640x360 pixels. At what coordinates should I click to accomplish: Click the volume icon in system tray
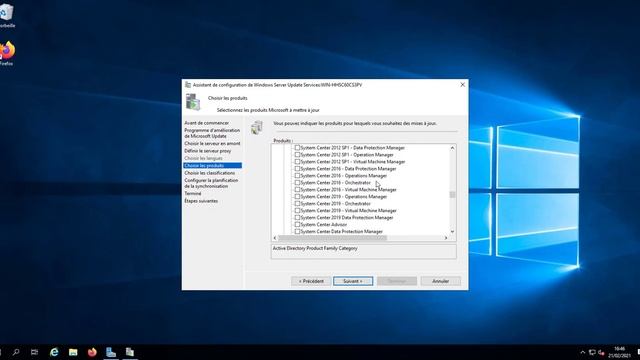coord(601,352)
